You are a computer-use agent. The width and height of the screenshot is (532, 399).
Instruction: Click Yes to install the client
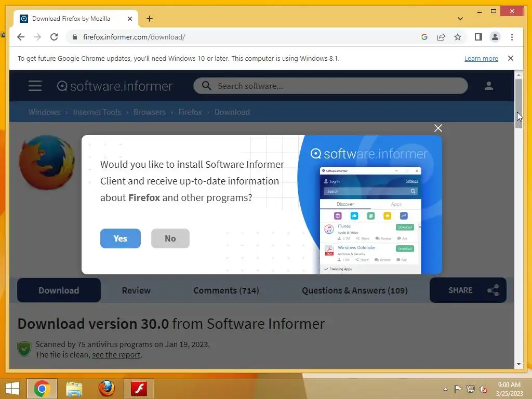(121, 238)
